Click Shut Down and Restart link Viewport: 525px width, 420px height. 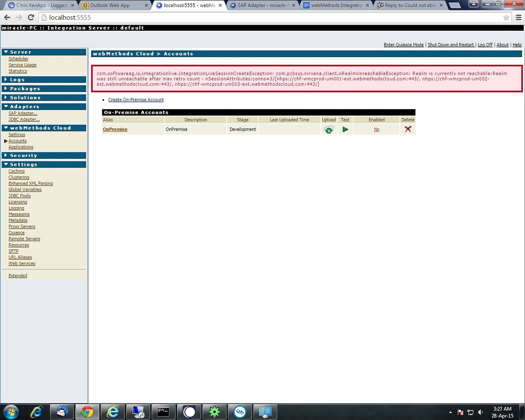coord(451,45)
